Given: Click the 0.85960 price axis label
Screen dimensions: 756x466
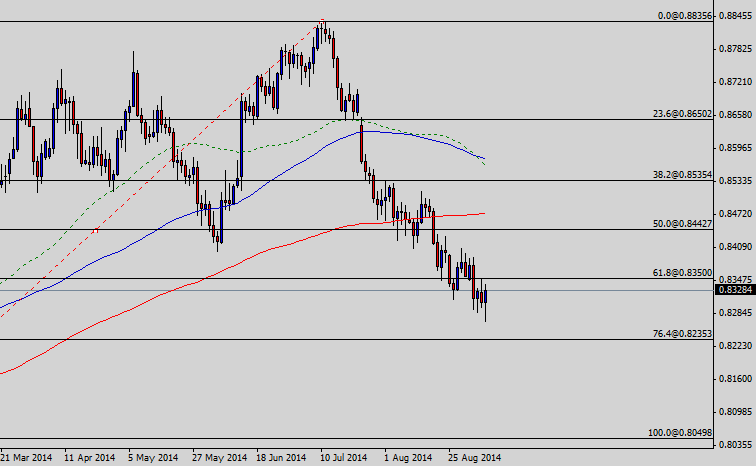Looking at the screenshot, I should pos(735,148).
